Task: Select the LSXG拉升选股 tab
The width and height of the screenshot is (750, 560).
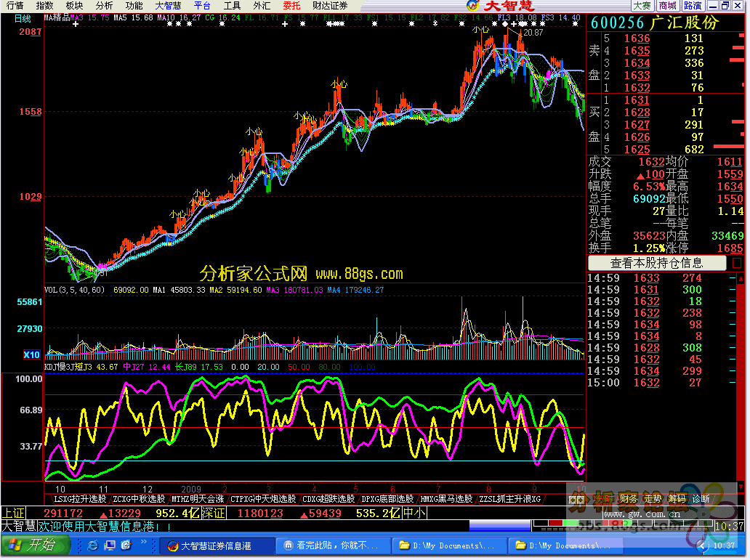Action: point(80,499)
